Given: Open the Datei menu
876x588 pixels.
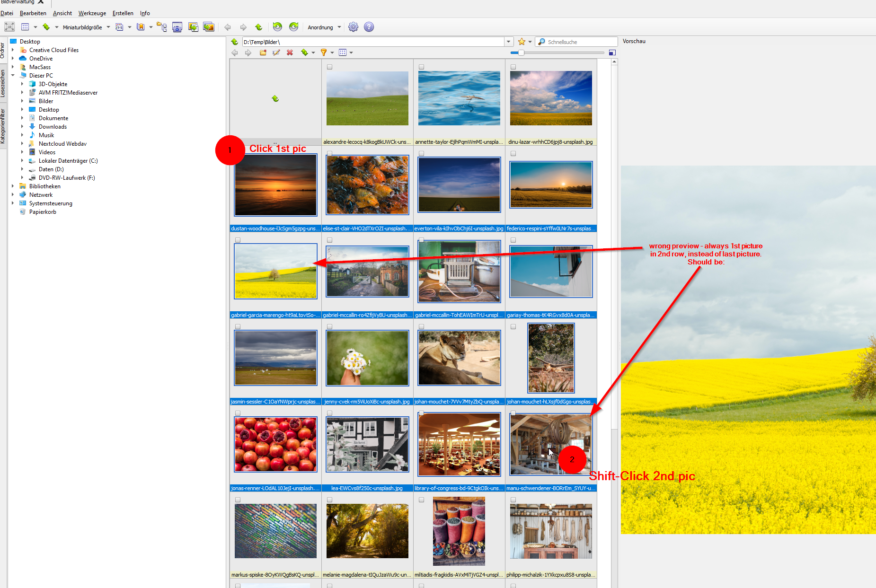Looking at the screenshot, I should click(x=7, y=13).
